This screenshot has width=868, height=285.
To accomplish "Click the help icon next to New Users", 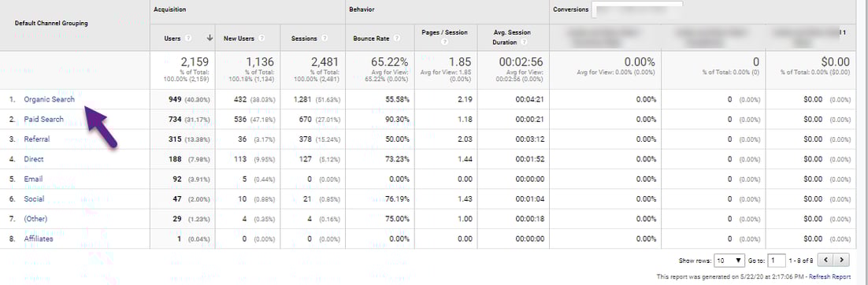I will 262,39.
